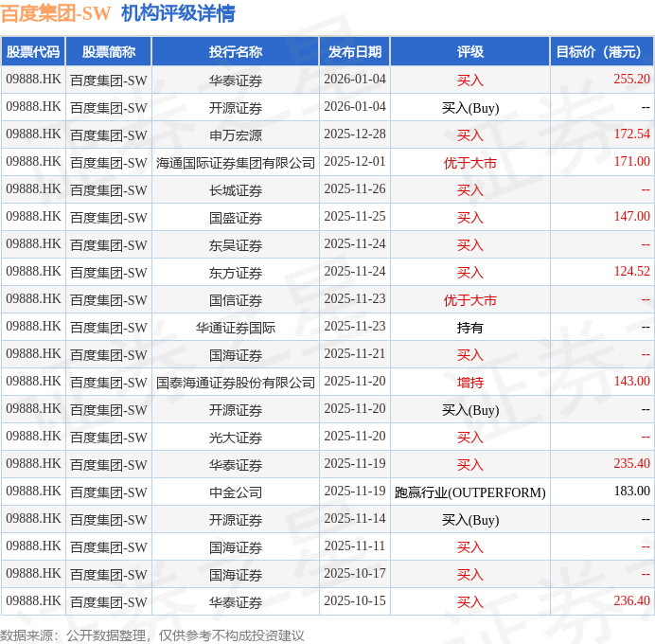Image resolution: width=655 pixels, height=644 pixels.
Task: Select 国海证券 in the 2025-10-17 row
Action: (x=236, y=575)
